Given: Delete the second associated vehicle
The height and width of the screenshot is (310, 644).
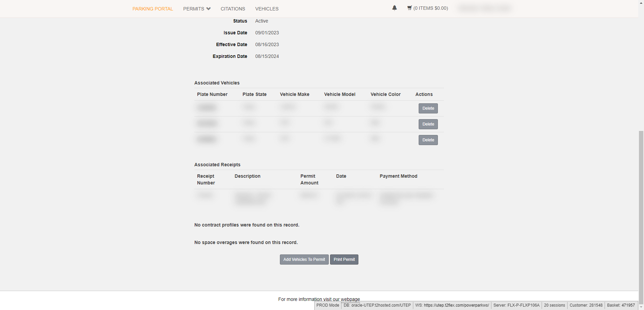Looking at the screenshot, I should (428, 124).
